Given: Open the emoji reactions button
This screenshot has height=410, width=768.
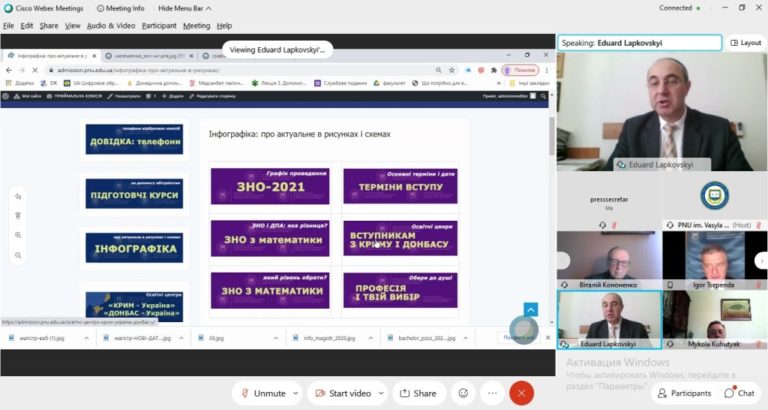Looking at the screenshot, I should pos(463,393).
